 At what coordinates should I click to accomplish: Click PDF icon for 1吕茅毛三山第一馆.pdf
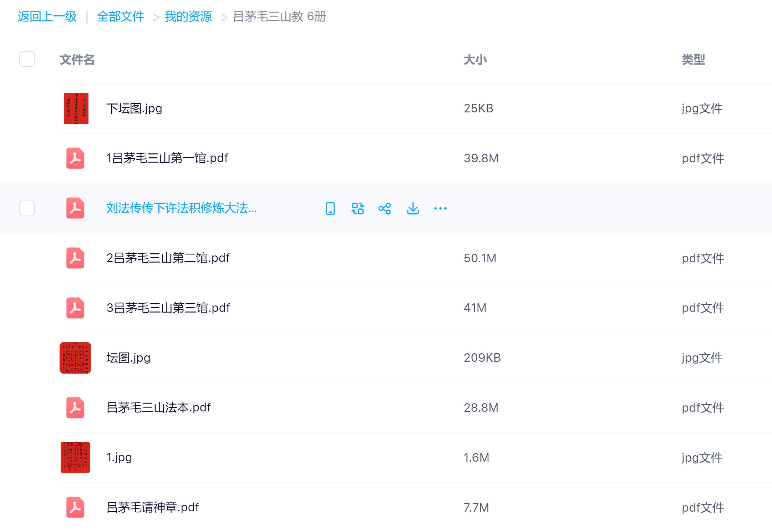75,158
